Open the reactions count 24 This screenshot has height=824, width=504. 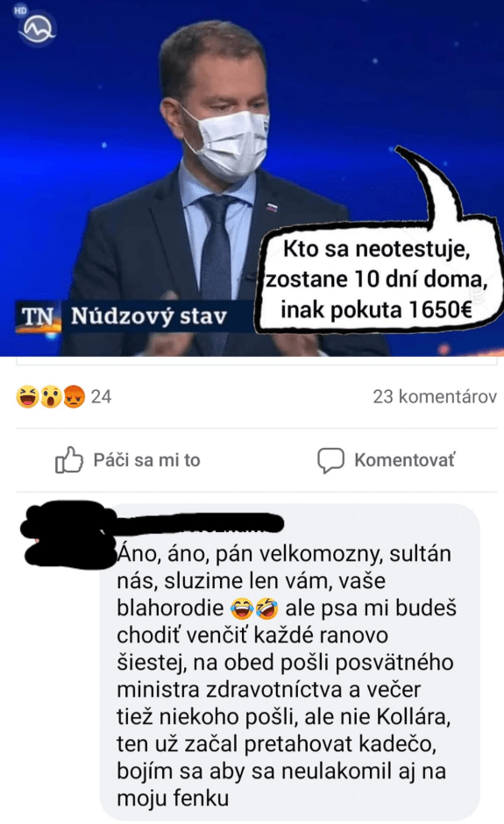click(x=101, y=397)
